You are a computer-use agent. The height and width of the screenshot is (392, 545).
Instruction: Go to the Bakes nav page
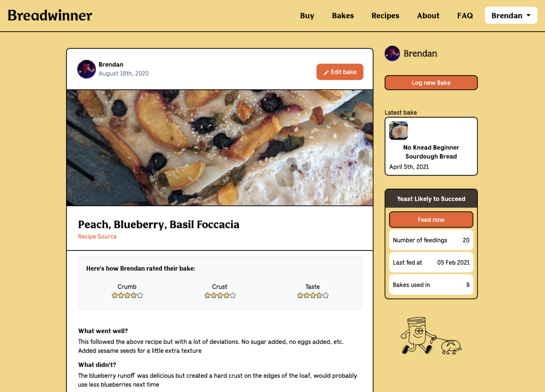(343, 15)
